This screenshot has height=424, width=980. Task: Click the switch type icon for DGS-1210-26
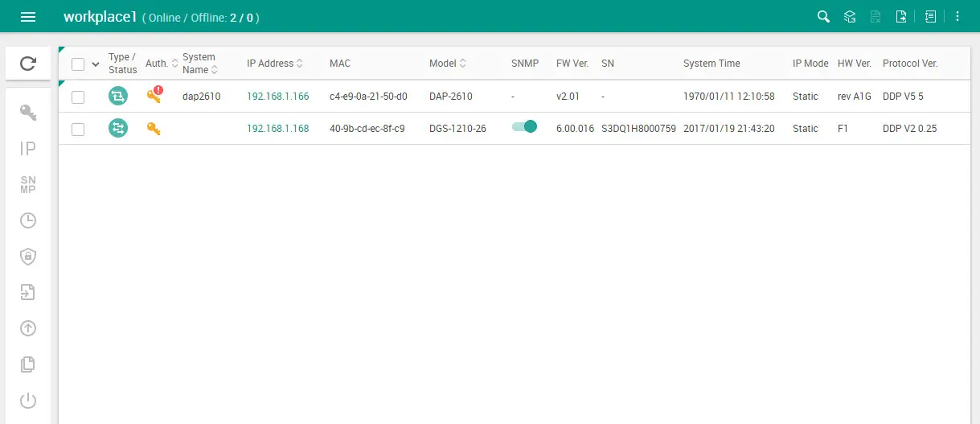[118, 128]
